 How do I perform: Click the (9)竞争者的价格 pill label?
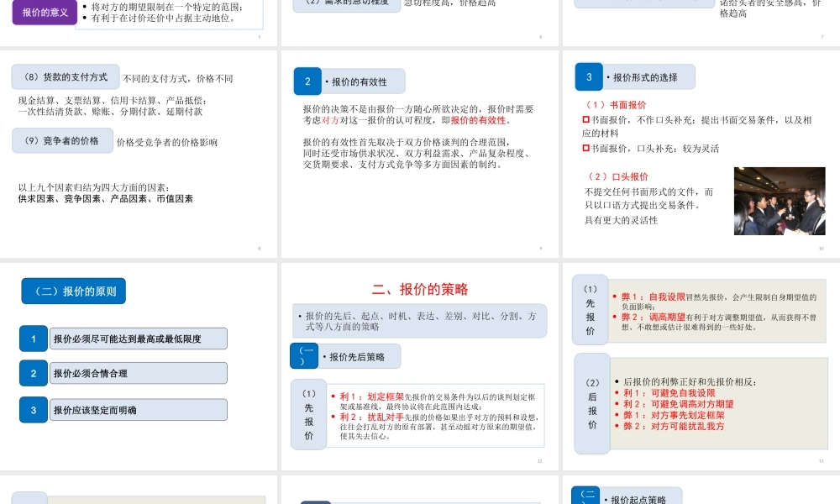tap(65, 140)
